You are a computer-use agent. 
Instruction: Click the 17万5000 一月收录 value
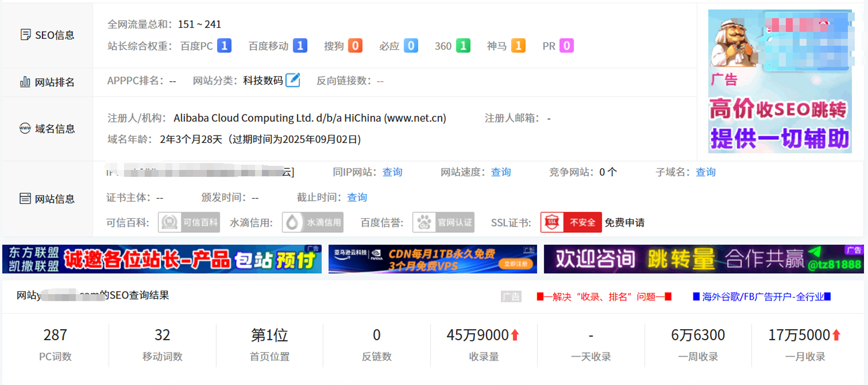(x=799, y=335)
